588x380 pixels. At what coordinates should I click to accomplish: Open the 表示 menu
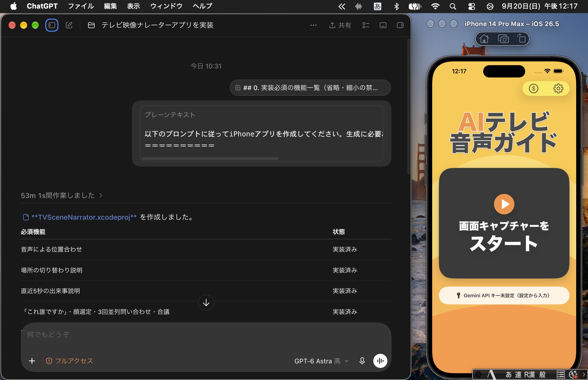click(x=133, y=6)
